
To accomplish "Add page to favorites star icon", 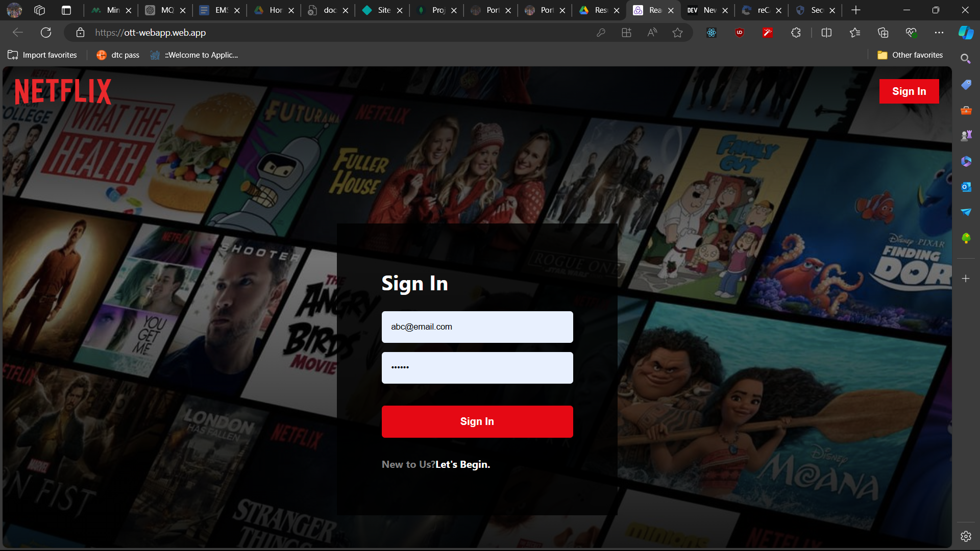I will coord(677,33).
